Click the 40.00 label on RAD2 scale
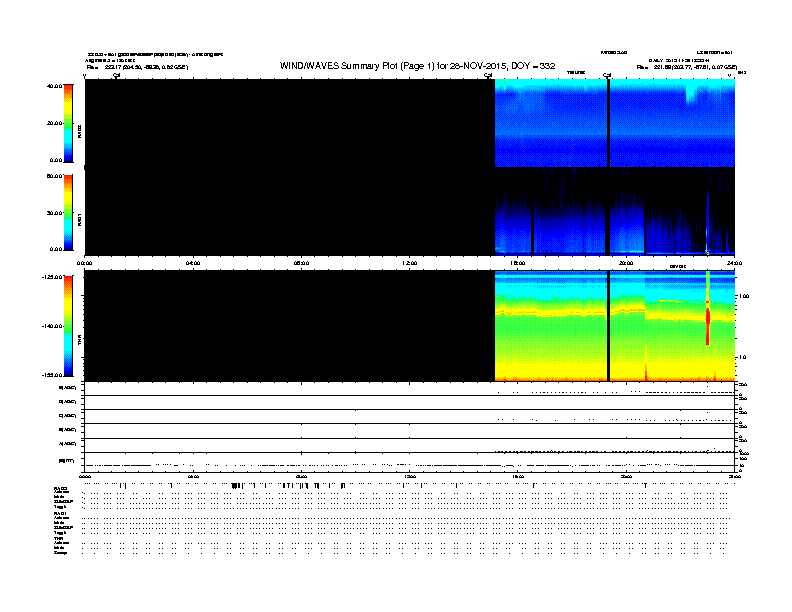The width and height of the screenshot is (792, 612). tap(54, 86)
